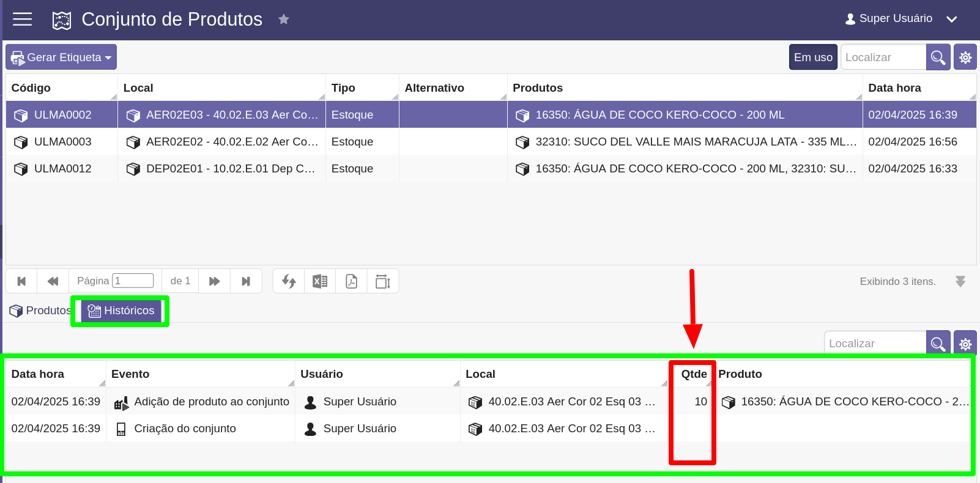Click the DEP02E01 location cell

coord(221,169)
